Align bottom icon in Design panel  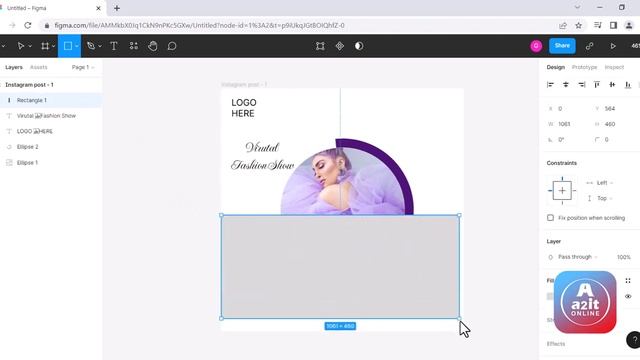(x=628, y=84)
